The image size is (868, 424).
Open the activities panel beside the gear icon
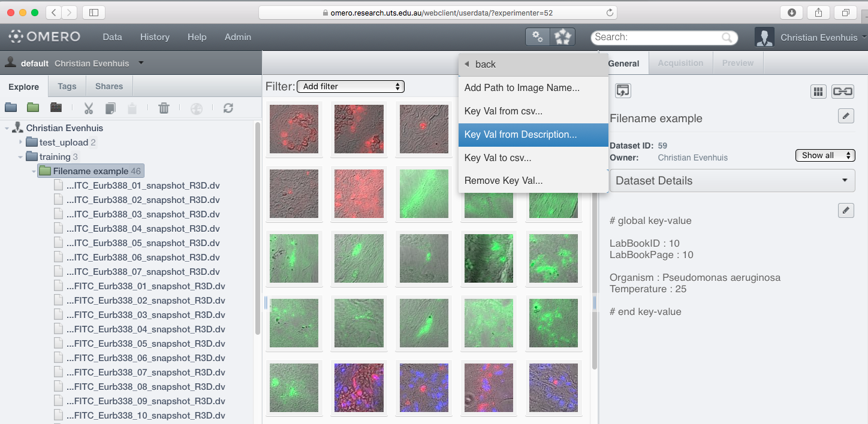click(x=563, y=37)
